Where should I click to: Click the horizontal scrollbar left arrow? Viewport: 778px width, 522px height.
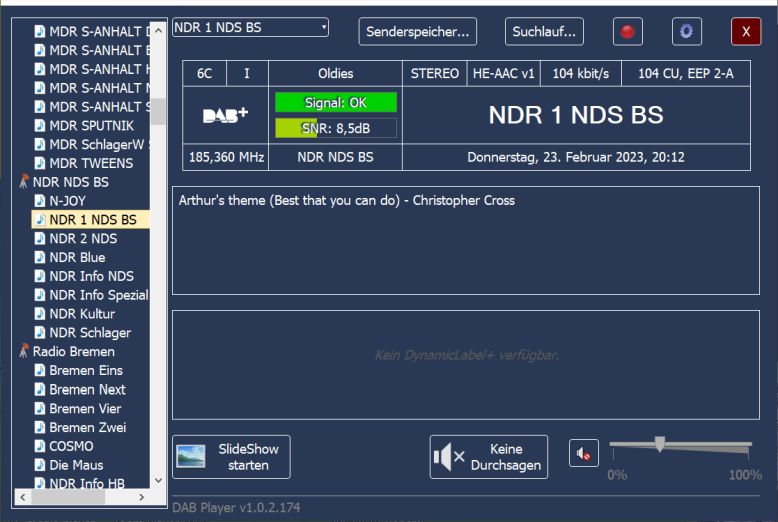[x=22, y=497]
